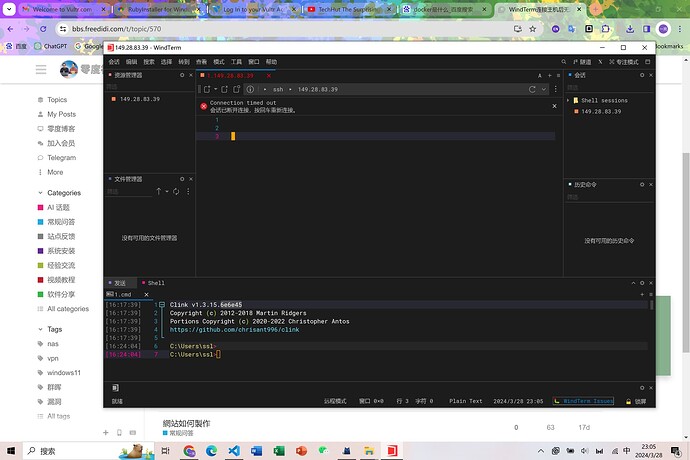
Task: Expand the address bar history chevron
Action: click(x=543, y=89)
